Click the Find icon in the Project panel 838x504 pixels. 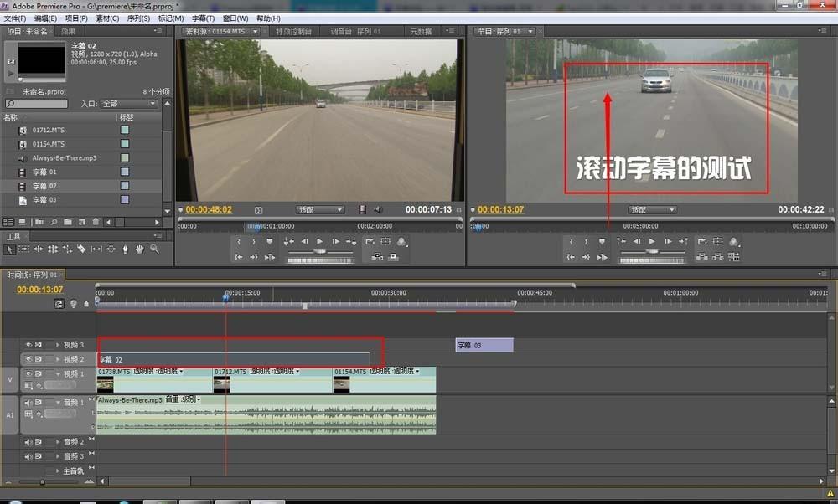(x=54, y=222)
